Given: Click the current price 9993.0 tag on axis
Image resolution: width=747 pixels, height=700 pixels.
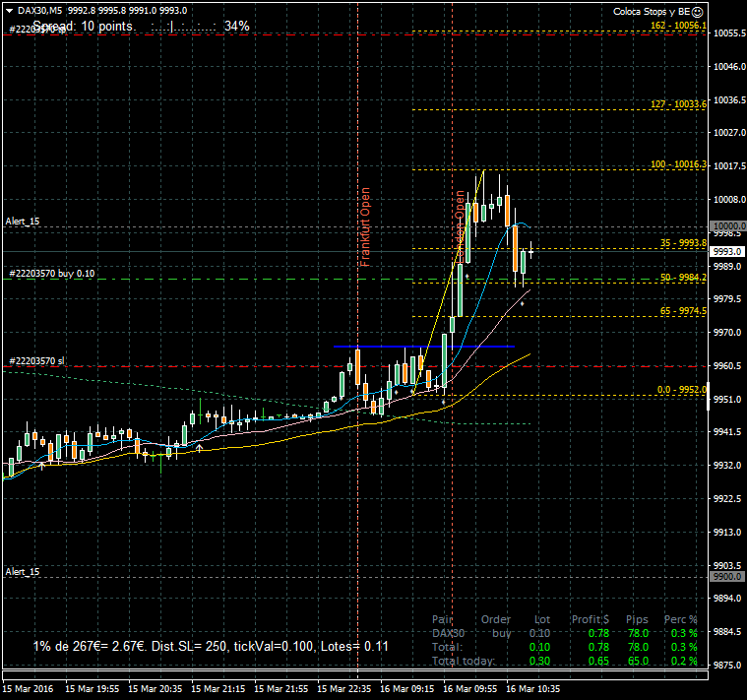Looking at the screenshot, I should [x=727, y=252].
